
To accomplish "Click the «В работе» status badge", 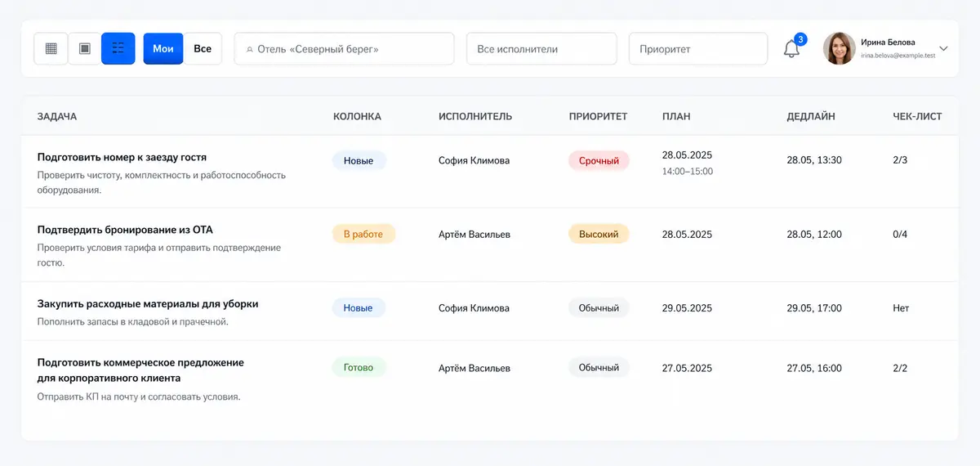I will tap(363, 234).
